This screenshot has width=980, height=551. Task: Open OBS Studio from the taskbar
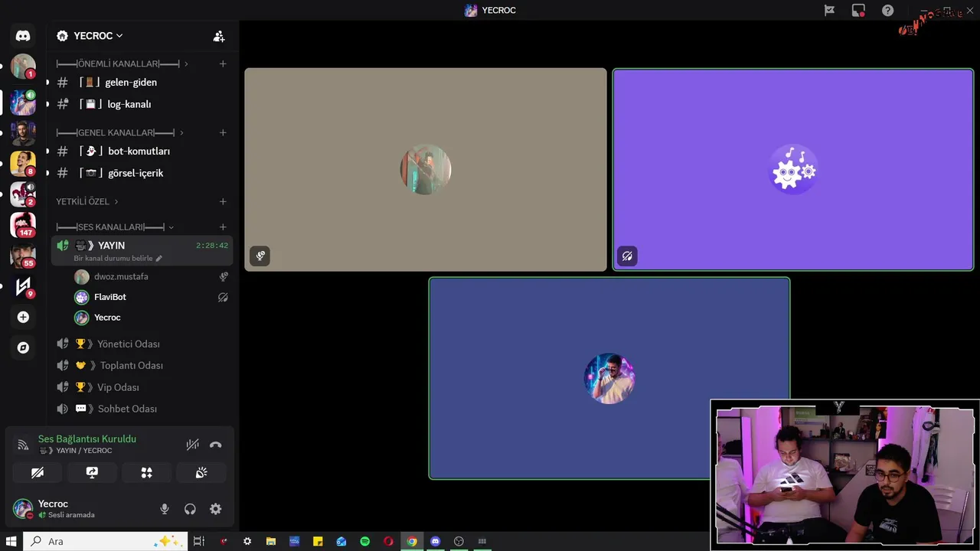pos(459,541)
